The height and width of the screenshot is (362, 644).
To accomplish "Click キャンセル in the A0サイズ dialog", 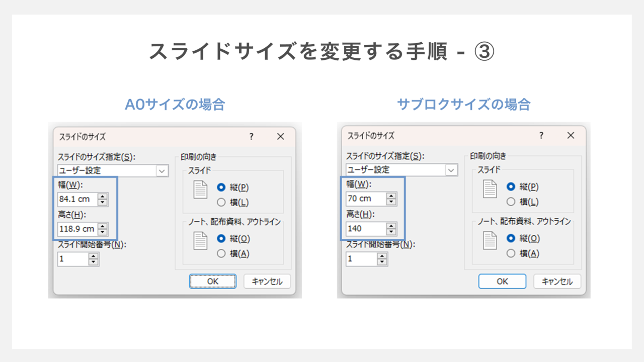I will pyautogui.click(x=267, y=282).
